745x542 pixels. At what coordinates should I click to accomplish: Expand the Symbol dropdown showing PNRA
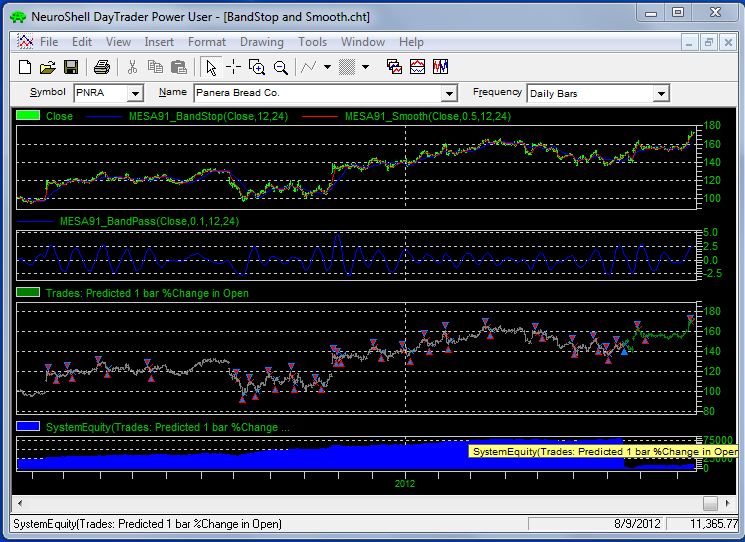click(x=136, y=93)
